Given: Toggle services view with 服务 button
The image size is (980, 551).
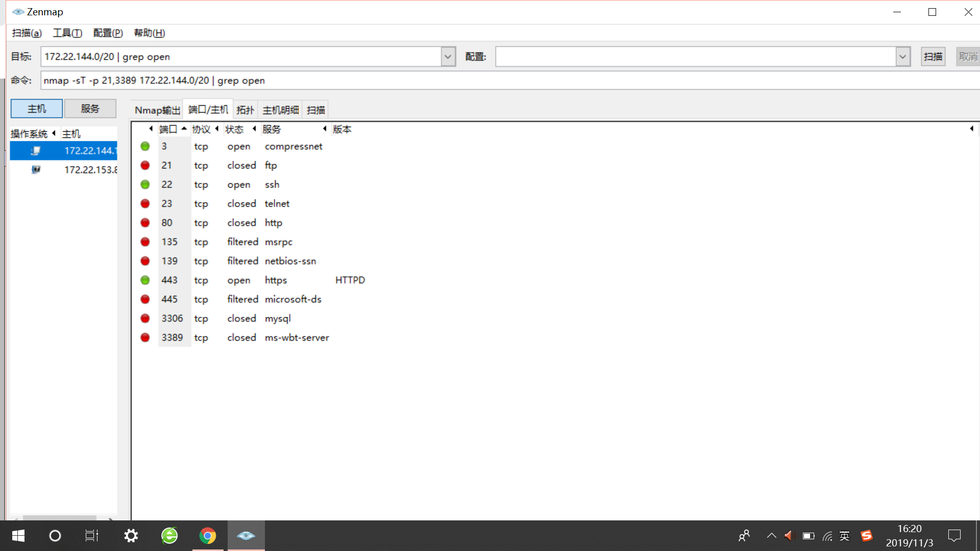Looking at the screenshot, I should (x=90, y=109).
